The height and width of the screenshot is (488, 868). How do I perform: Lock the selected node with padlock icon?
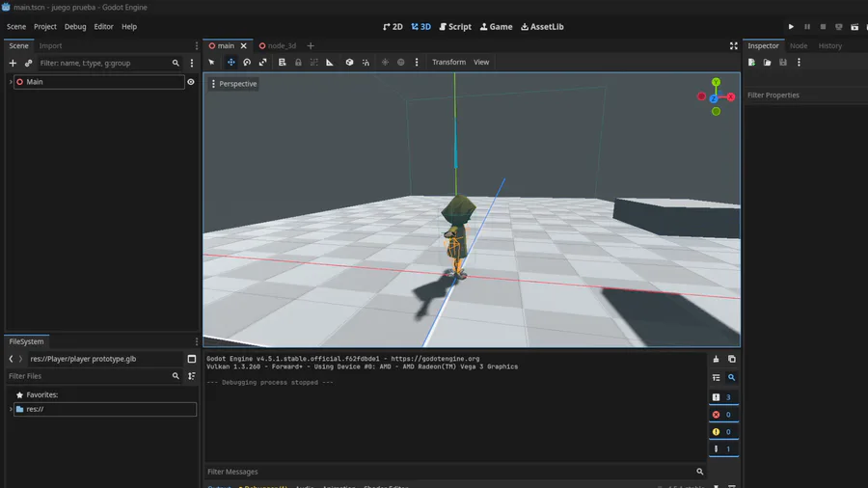[x=298, y=62]
